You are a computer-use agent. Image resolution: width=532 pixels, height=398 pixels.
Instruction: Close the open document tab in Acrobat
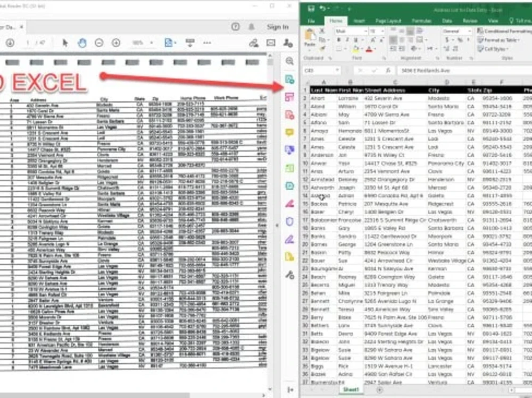point(21,27)
